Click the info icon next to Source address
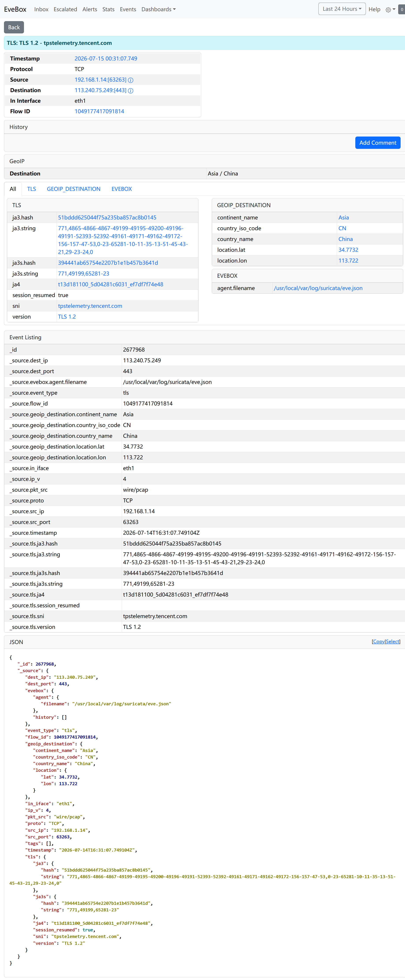405x980 pixels. [130, 80]
